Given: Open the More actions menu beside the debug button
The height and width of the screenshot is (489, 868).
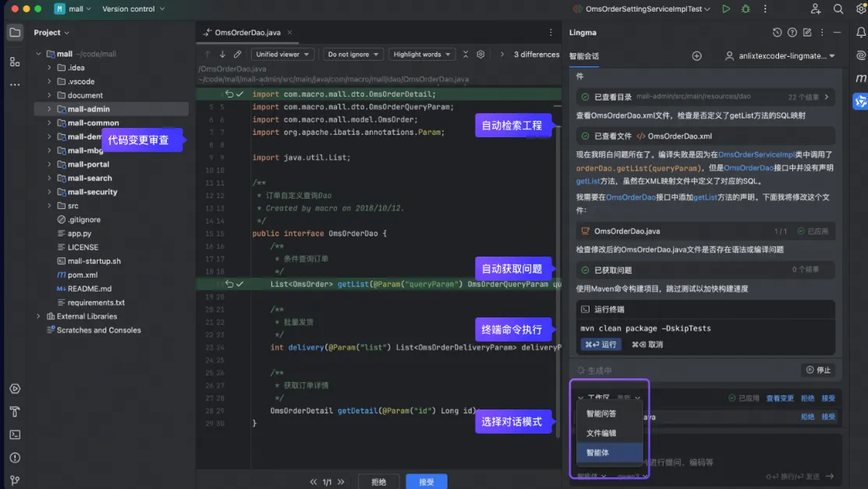Looking at the screenshot, I should pyautogui.click(x=765, y=9).
